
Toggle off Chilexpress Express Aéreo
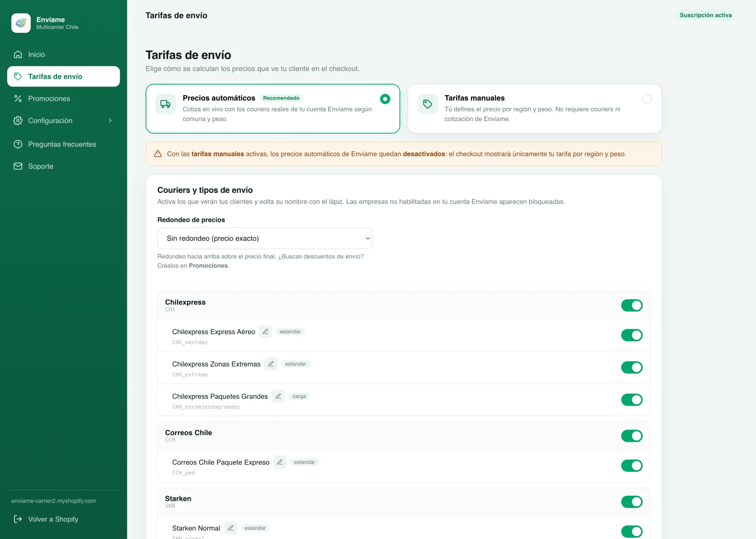point(632,335)
